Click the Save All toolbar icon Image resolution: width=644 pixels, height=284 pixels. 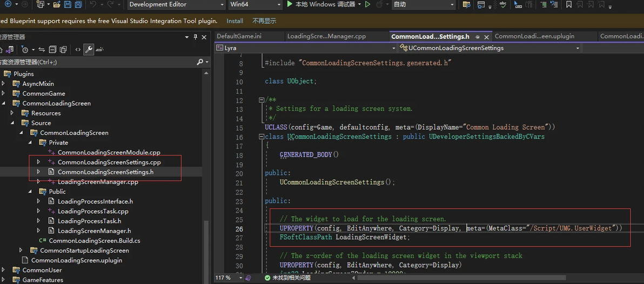pos(78,4)
